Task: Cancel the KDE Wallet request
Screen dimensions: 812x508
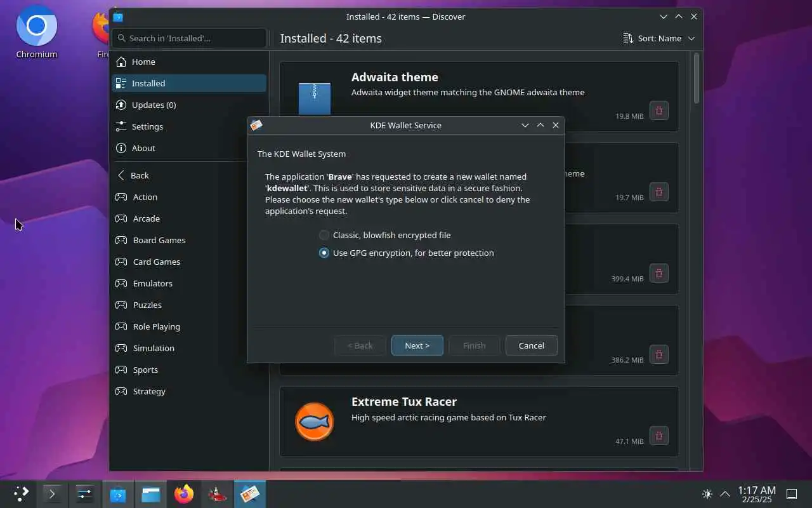Action: tap(532, 345)
